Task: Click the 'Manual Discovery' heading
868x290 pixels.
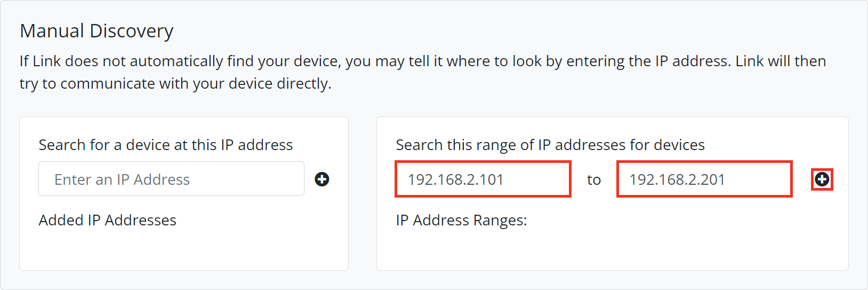Action: [97, 31]
